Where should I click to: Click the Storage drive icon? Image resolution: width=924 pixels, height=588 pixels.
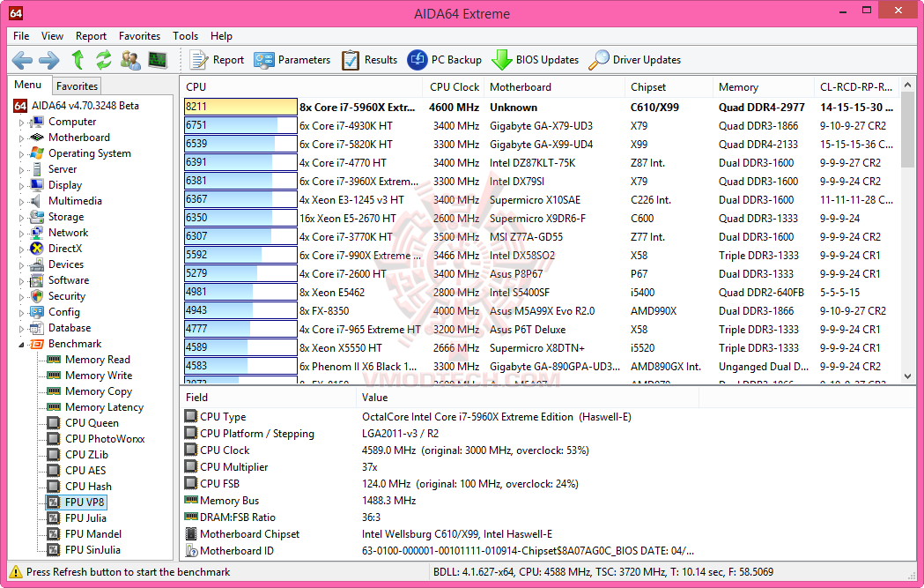point(37,217)
